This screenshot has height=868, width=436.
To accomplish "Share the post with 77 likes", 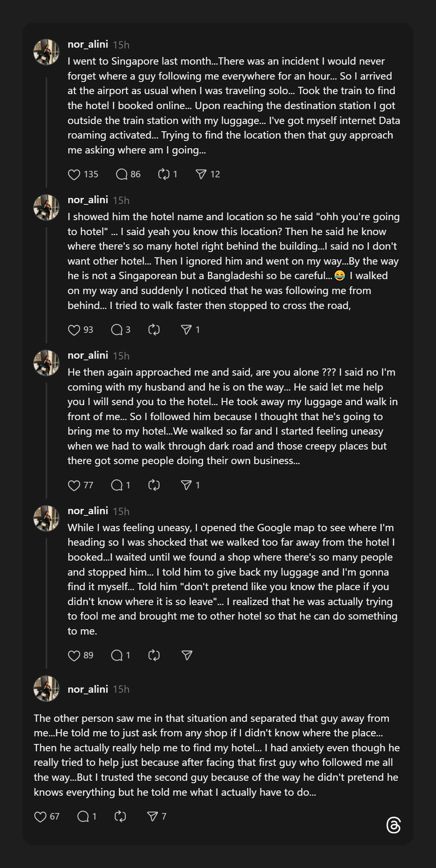I will [186, 485].
